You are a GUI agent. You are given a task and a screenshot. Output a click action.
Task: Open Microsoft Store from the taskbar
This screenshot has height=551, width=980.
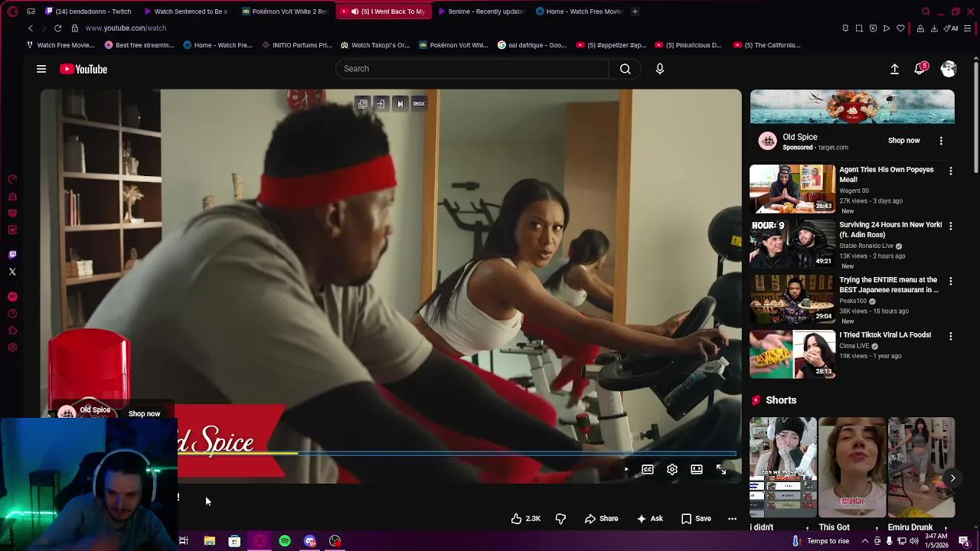[234, 541]
